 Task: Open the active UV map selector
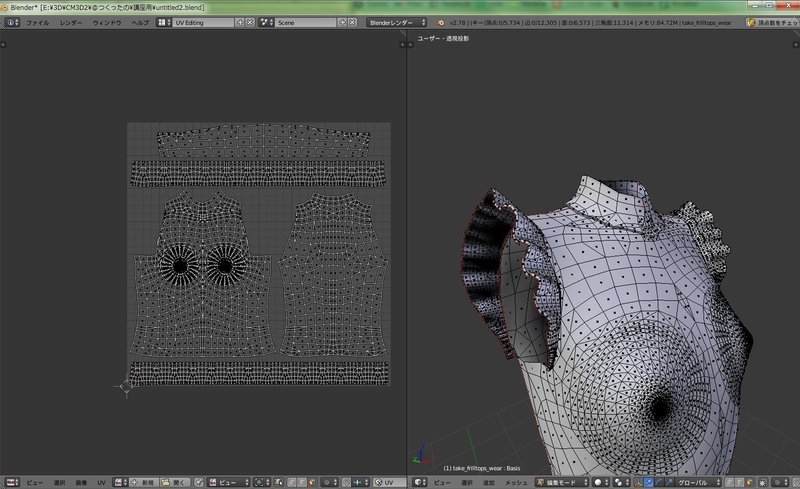click(389, 482)
